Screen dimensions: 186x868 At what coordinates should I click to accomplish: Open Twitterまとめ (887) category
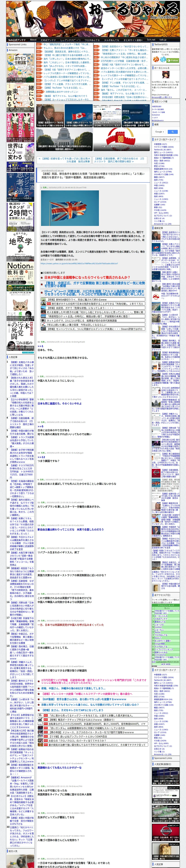tap(163, 150)
